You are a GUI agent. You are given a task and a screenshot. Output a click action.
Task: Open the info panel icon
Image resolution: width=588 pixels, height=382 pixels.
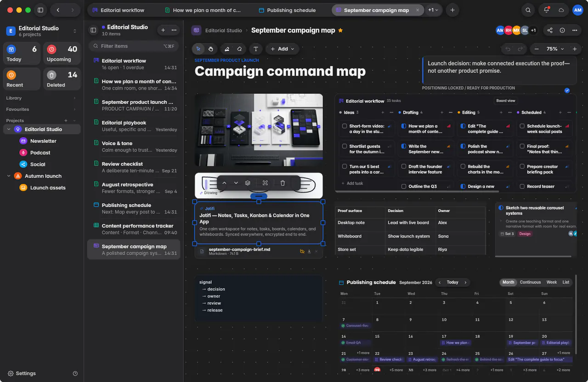coord(562,30)
